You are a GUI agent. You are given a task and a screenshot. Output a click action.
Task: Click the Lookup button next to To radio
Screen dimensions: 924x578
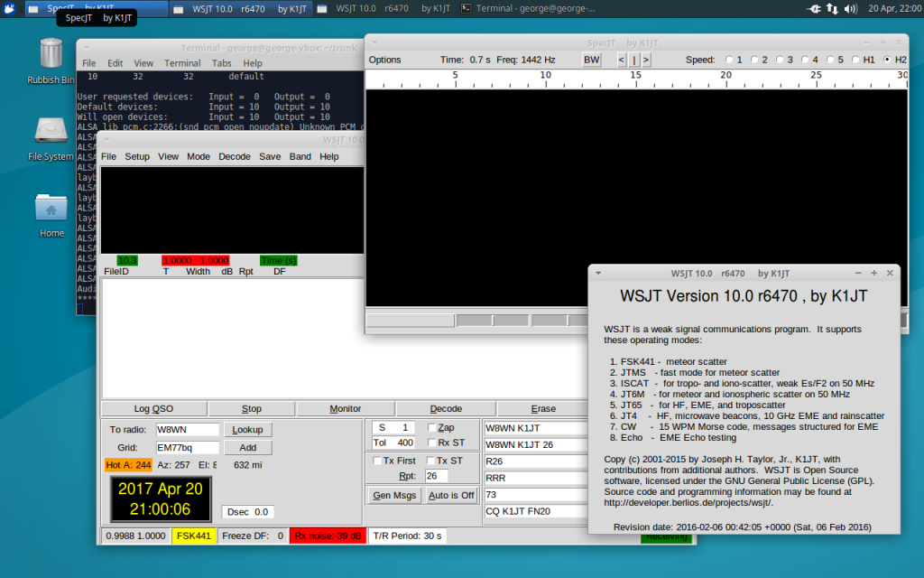247,429
